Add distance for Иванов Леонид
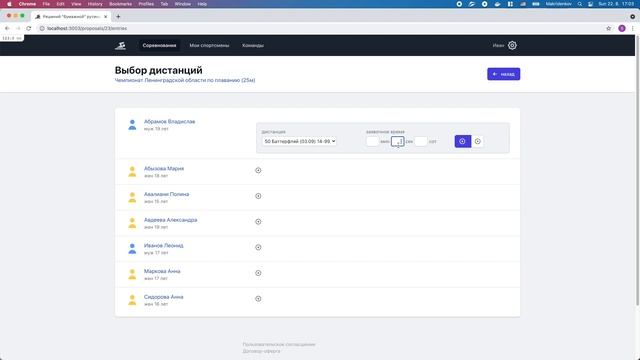The height and width of the screenshot is (360, 640). tap(258, 247)
